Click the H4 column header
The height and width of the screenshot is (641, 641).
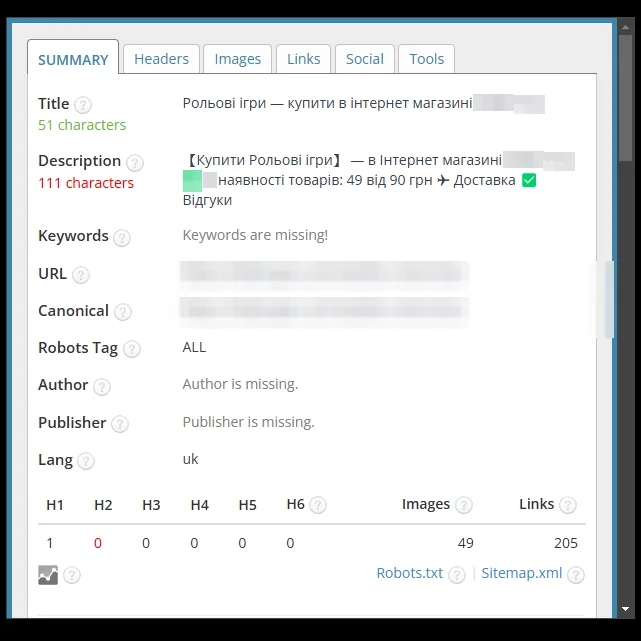tap(199, 505)
